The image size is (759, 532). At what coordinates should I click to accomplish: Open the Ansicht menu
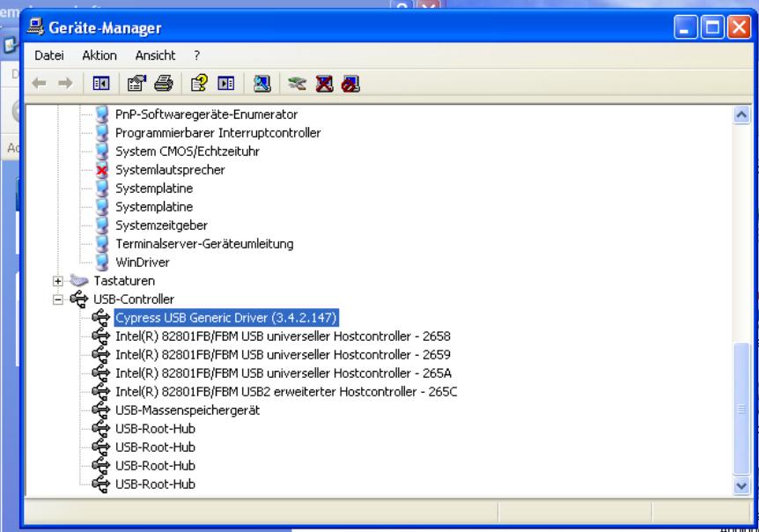[155, 55]
